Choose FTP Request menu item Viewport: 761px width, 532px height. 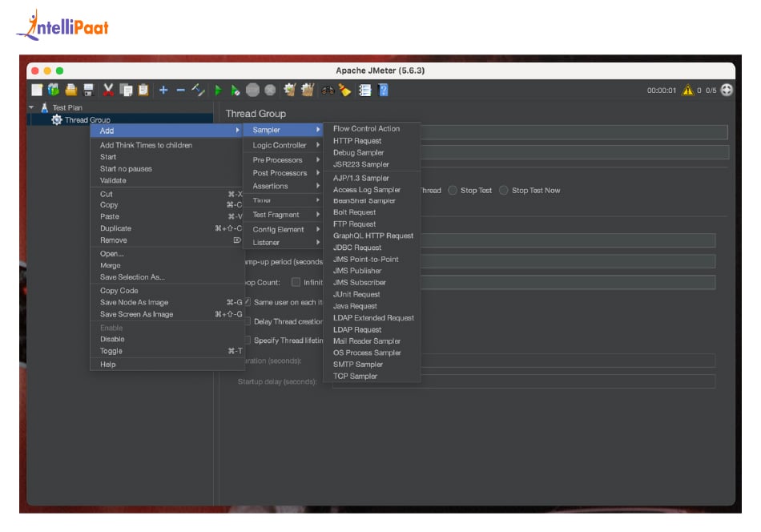[x=371, y=224]
